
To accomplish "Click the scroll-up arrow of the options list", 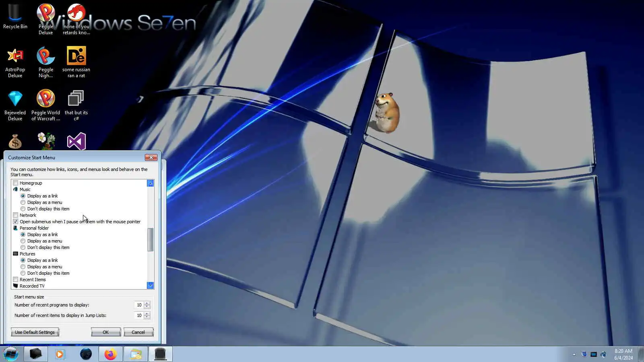I will tap(151, 183).
